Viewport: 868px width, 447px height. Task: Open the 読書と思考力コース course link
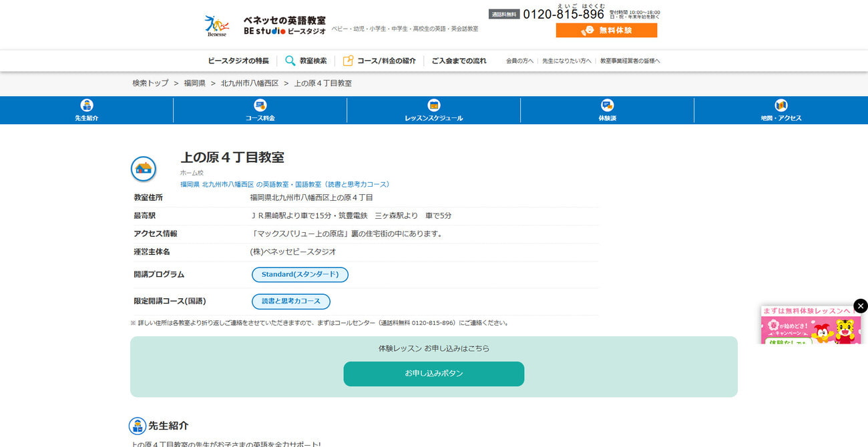290,301
